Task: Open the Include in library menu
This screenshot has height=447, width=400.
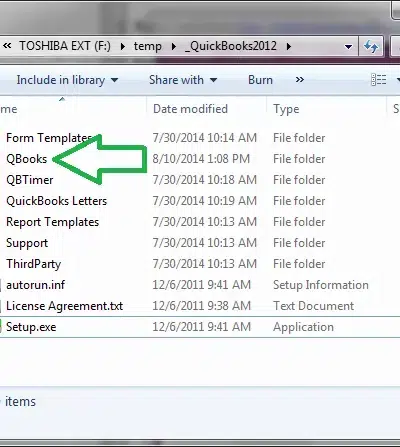Action: pyautogui.click(x=67, y=80)
